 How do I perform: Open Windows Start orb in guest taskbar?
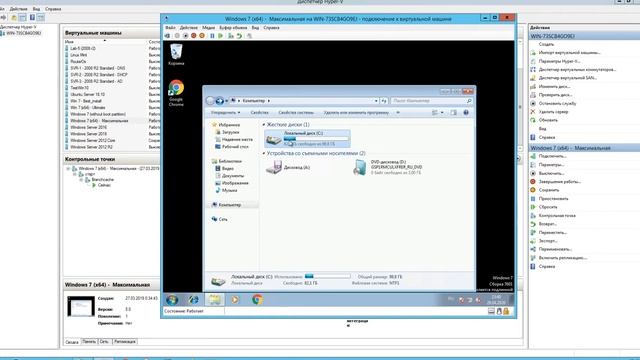tap(172, 300)
